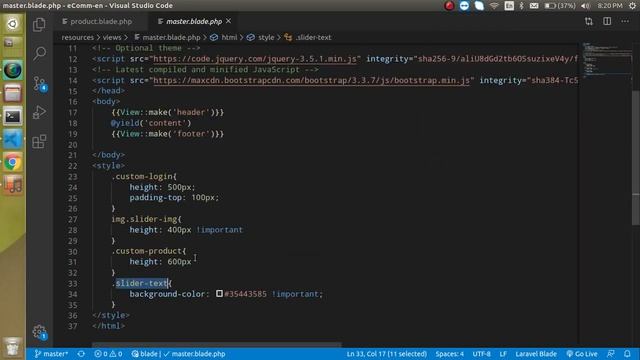Open notifications bell in status bar
Image resolution: width=640 pixels, height=360 pixels.
pos(627,354)
